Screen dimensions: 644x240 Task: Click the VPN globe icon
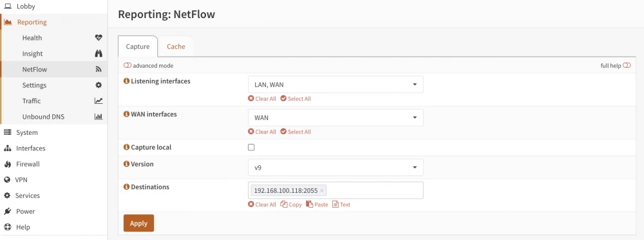(x=7, y=180)
